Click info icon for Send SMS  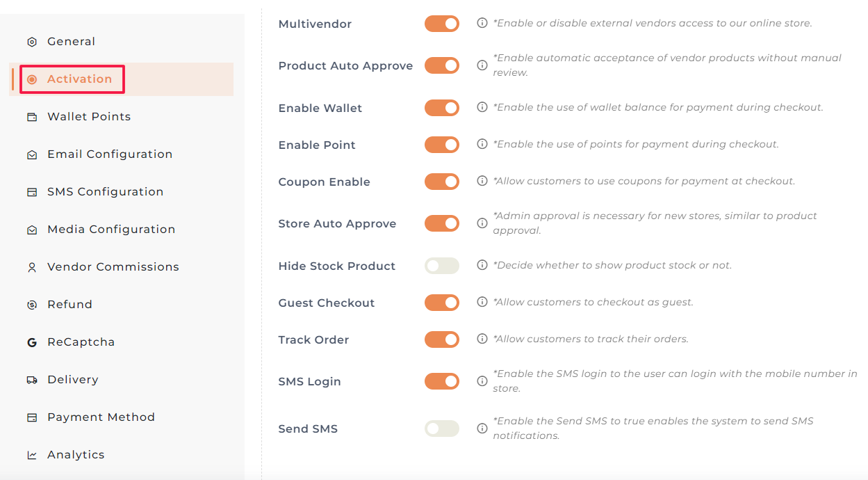tap(482, 429)
